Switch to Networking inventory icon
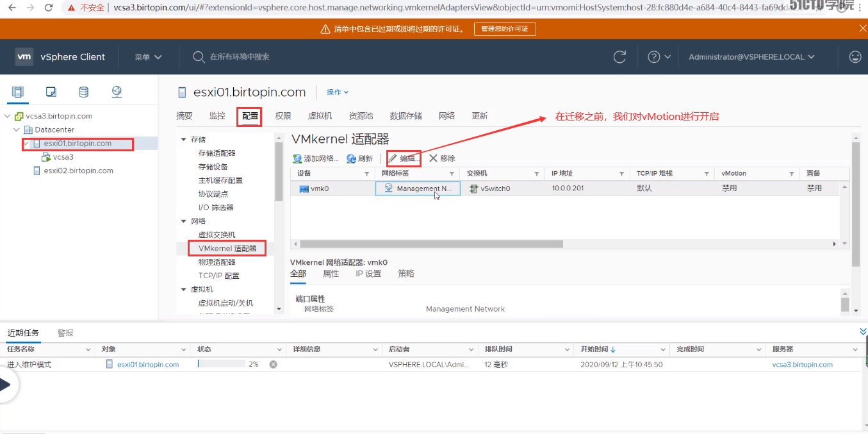 [x=116, y=92]
